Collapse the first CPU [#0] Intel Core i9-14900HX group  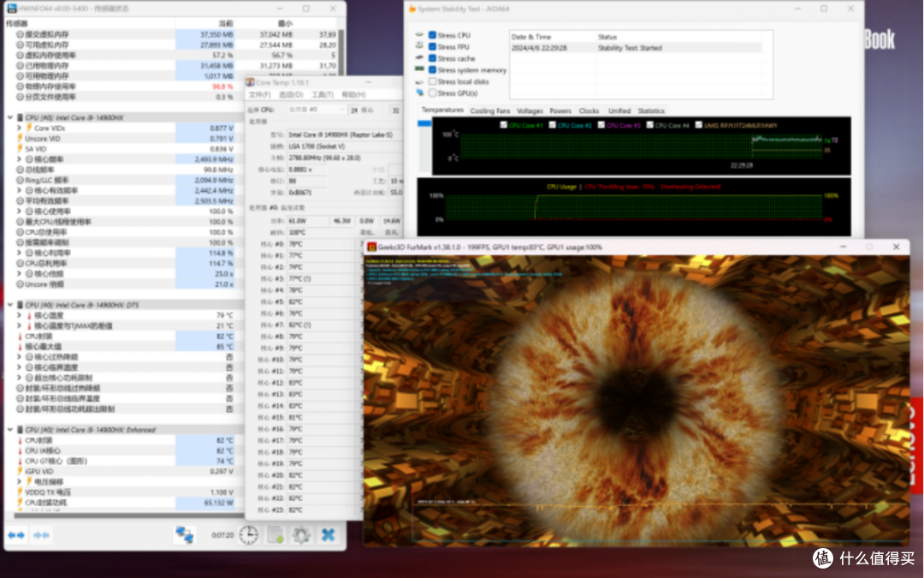(x=10, y=117)
